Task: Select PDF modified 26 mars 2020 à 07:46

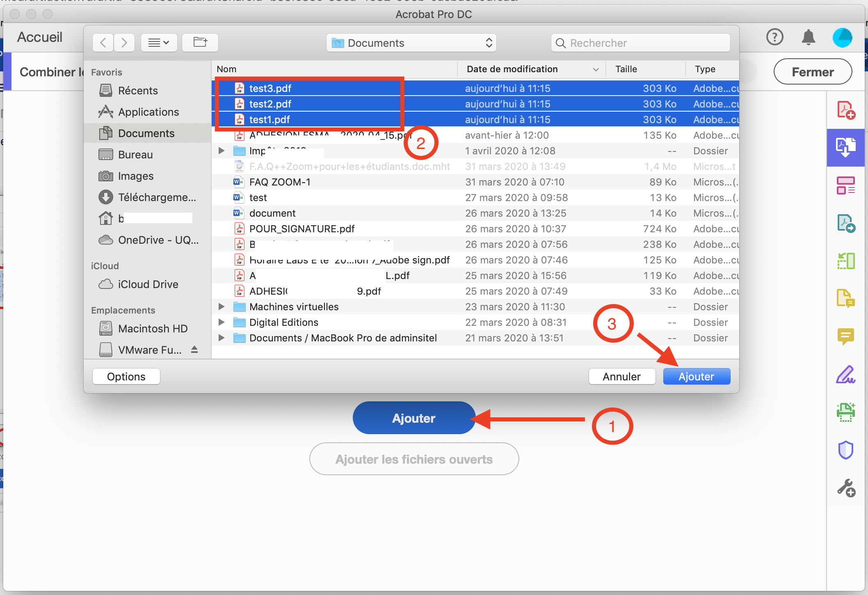Action: click(x=475, y=260)
